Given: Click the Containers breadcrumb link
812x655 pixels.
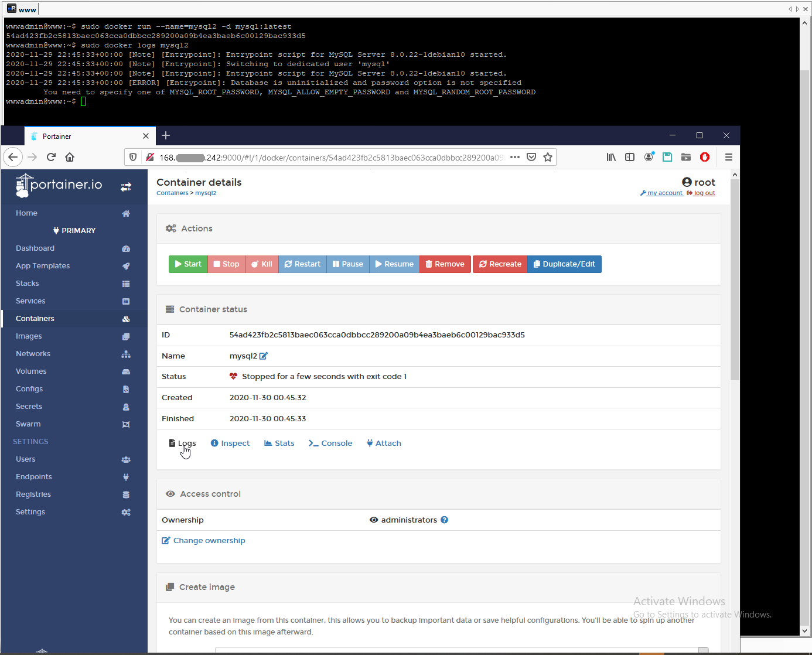Looking at the screenshot, I should [172, 193].
